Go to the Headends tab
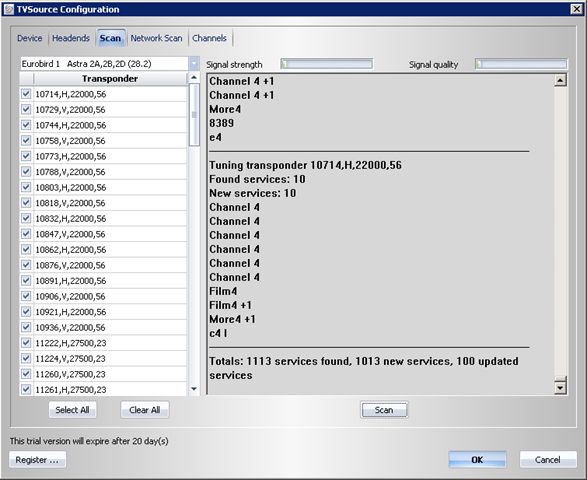 click(71, 38)
